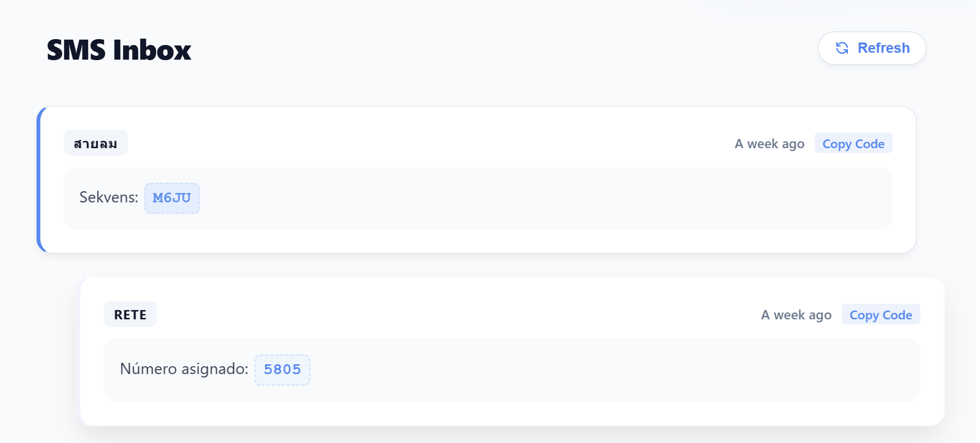Click the สายลม sender tag
This screenshot has width=980, height=443.
pos(95,144)
